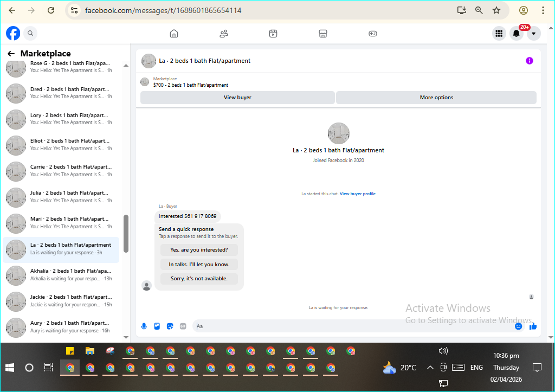
Task: Open the Windows notification center icon
Action: (537, 368)
